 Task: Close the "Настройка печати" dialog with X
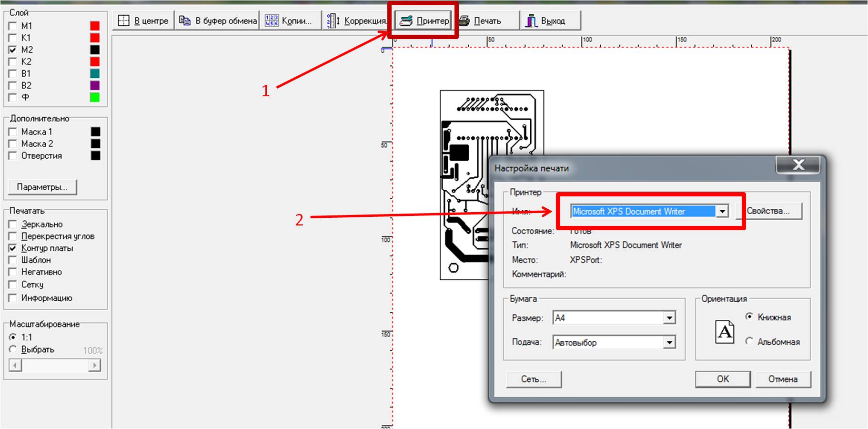click(798, 165)
